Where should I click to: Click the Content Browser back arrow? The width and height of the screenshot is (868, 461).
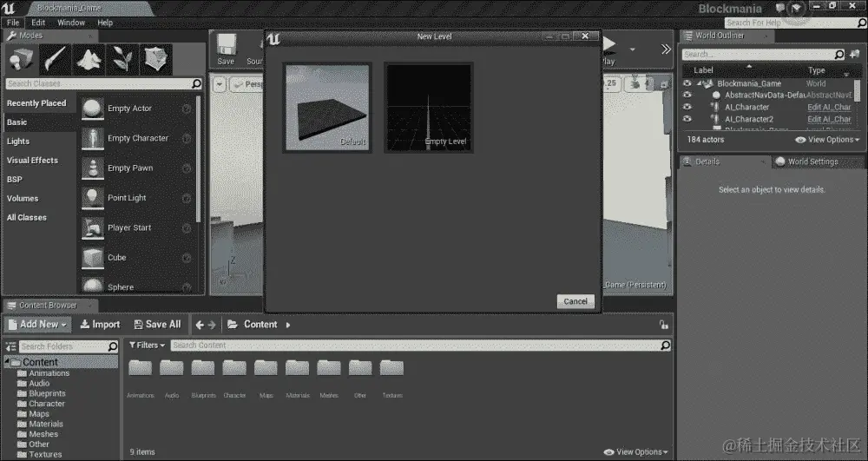tap(200, 325)
